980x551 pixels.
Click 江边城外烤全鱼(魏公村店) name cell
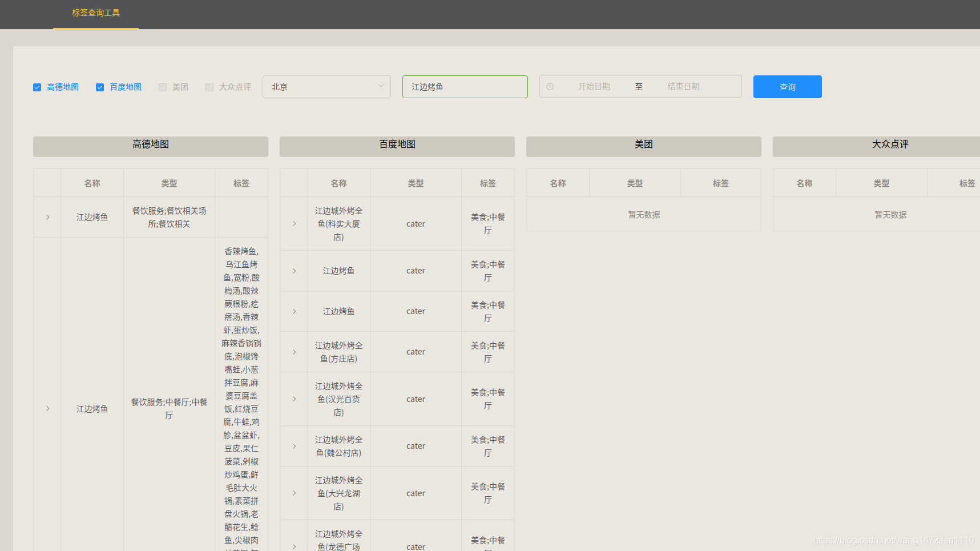(x=338, y=447)
